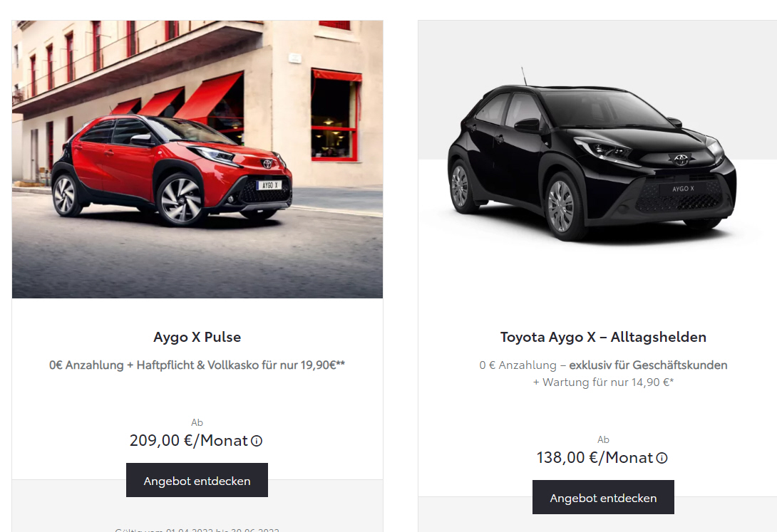Click the 209,00 €/Monat price text

(x=189, y=440)
